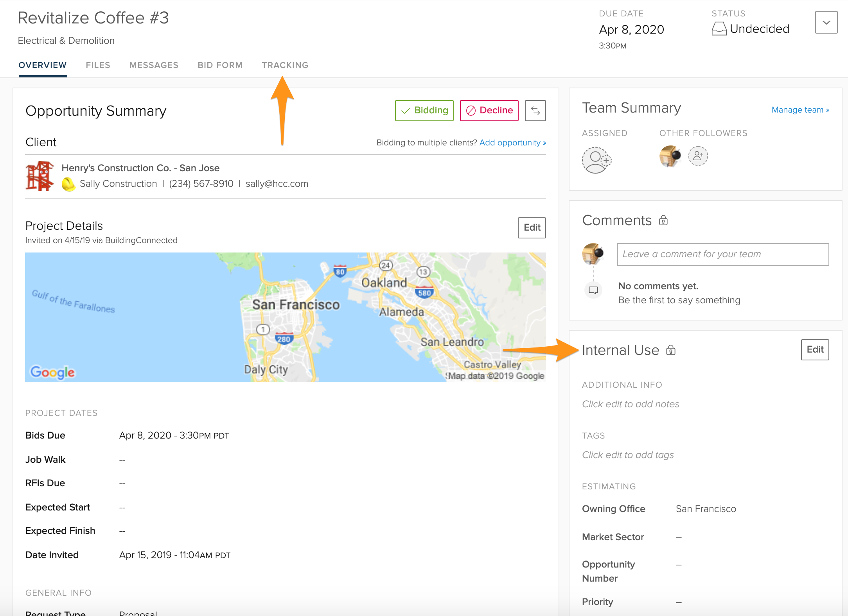848x616 pixels.
Task: Click the Manage team link
Action: click(800, 110)
